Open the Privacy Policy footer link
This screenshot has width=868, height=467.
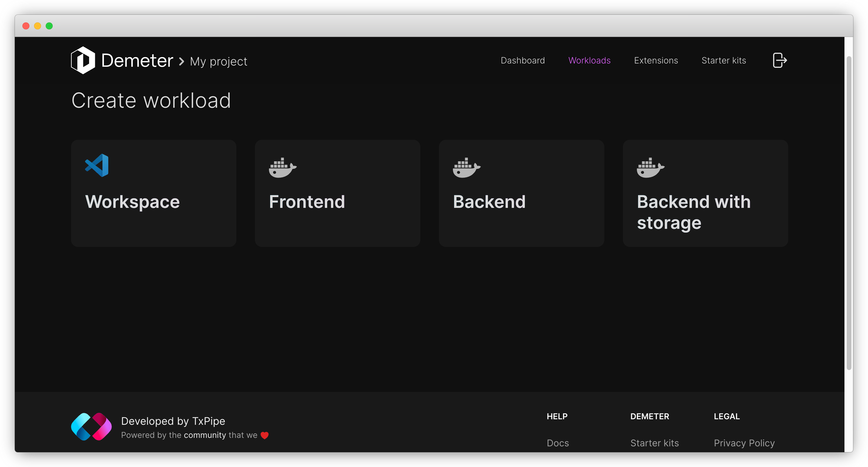click(x=744, y=443)
